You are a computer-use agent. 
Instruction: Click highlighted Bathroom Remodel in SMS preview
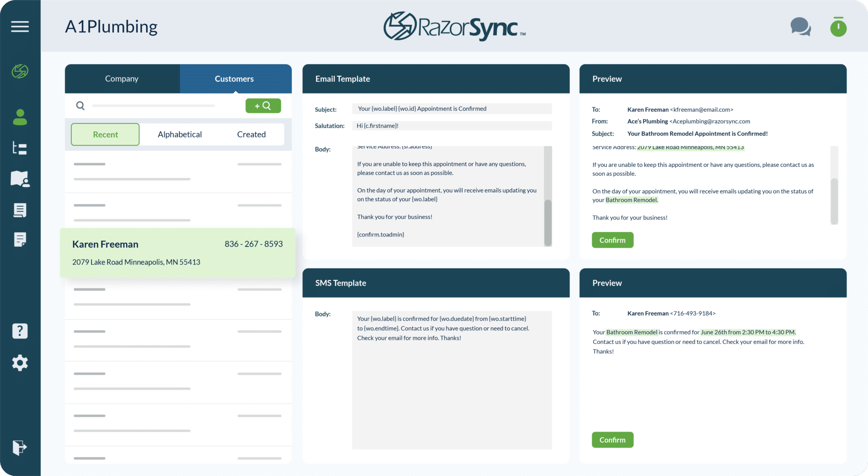pyautogui.click(x=632, y=332)
